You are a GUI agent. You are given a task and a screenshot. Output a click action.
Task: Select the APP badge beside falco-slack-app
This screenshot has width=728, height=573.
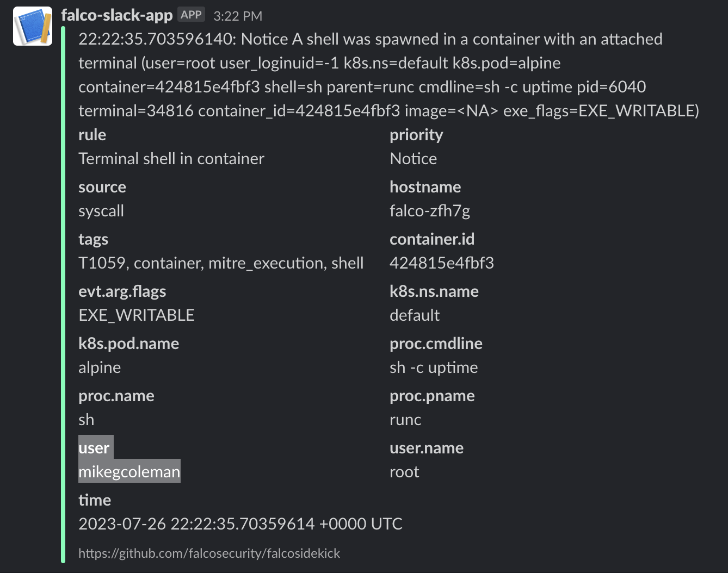click(191, 15)
